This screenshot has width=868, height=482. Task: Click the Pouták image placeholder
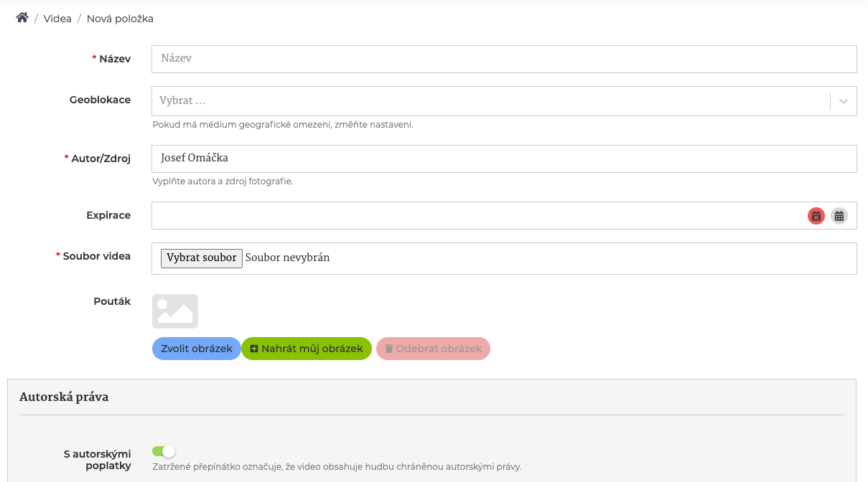pyautogui.click(x=175, y=311)
